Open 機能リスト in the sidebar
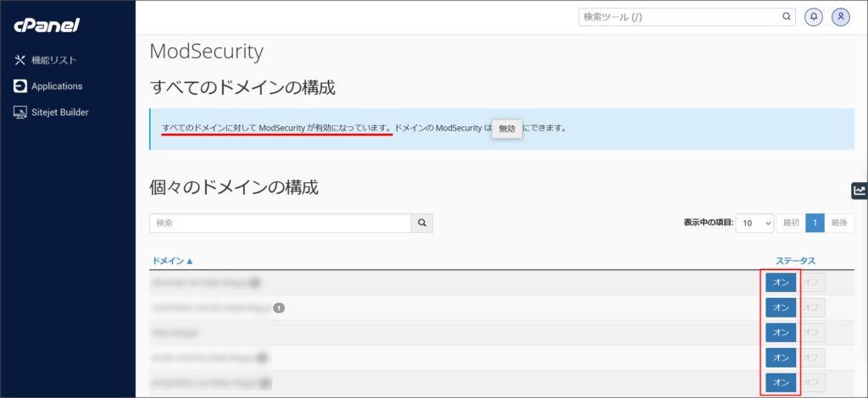Viewport: 868px width, 398px height. (46, 60)
